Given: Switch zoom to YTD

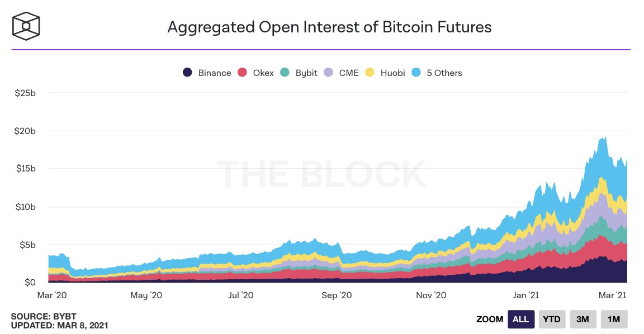Looking at the screenshot, I should [x=552, y=319].
